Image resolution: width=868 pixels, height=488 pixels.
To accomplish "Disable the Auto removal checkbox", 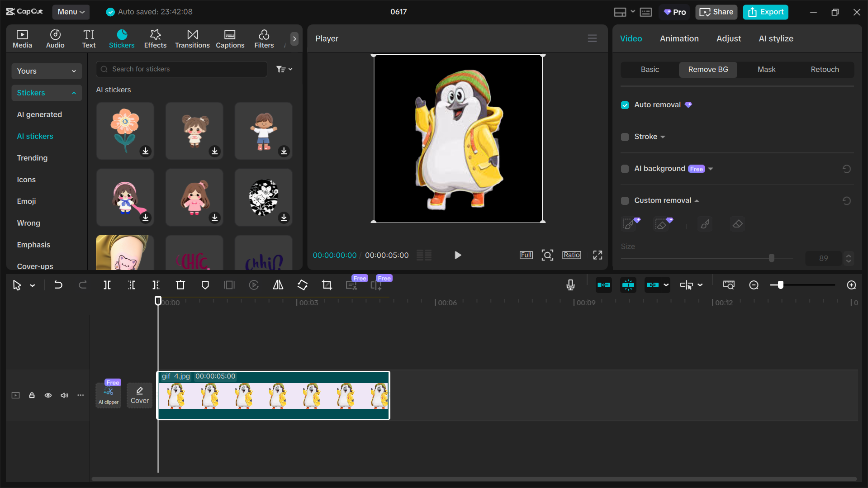I will coord(625,104).
